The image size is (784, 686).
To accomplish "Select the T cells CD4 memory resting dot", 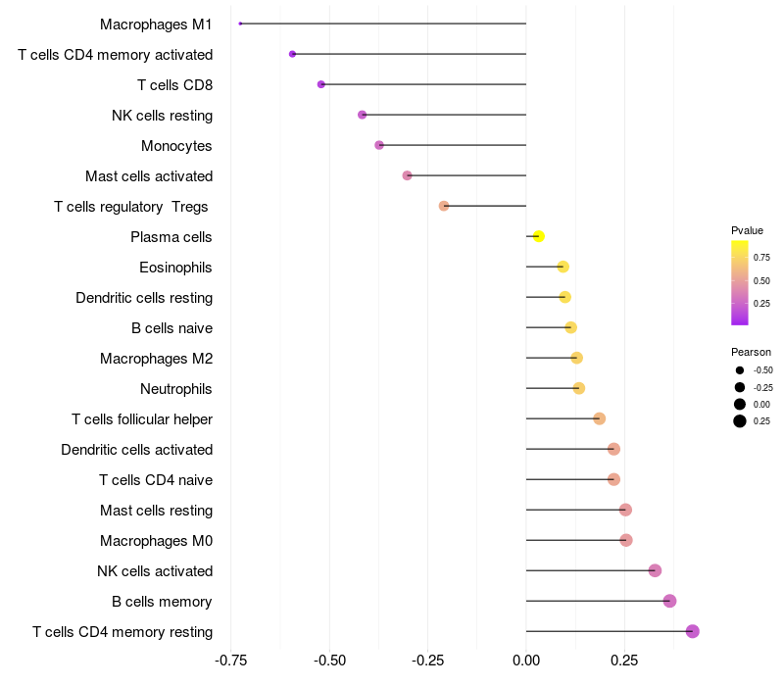I will pyautogui.click(x=693, y=631).
